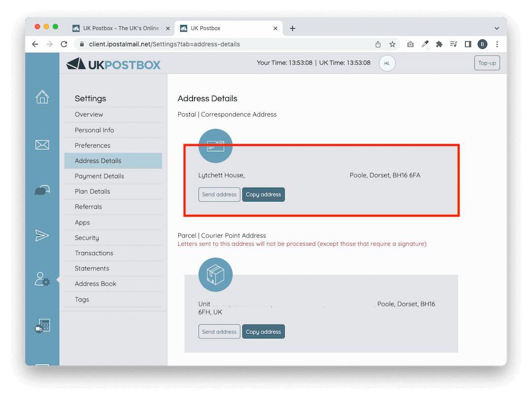Image resolution: width=532 pixels, height=399 pixels.
Task: Select Address Details in Settings
Action: pyautogui.click(x=113, y=161)
